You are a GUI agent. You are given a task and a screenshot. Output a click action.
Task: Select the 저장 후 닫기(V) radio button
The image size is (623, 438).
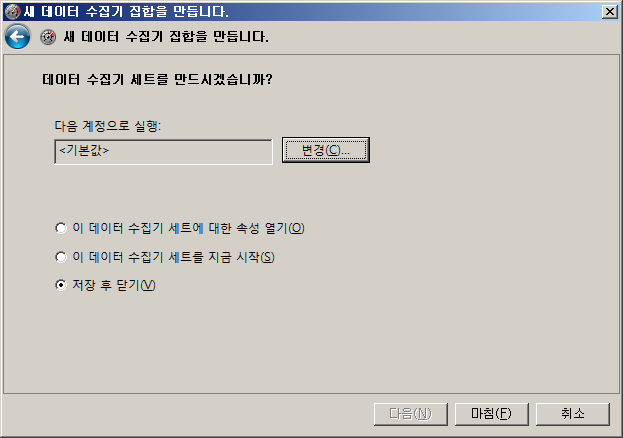(x=61, y=285)
